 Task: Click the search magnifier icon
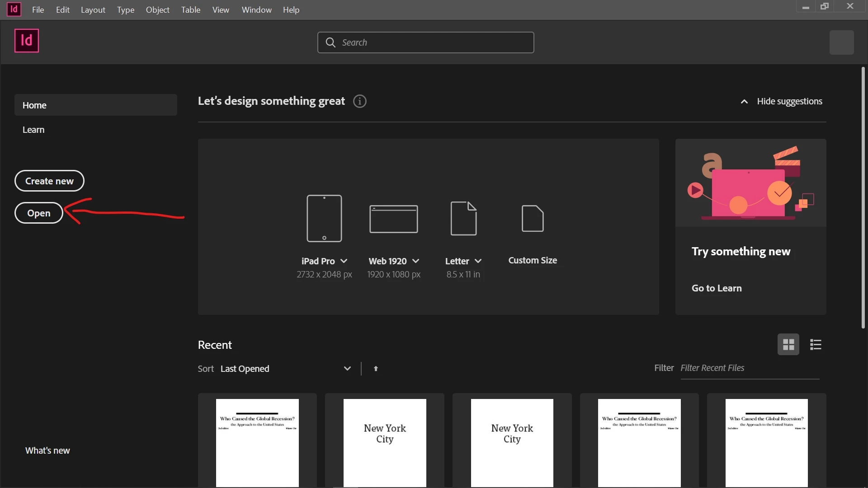330,42
